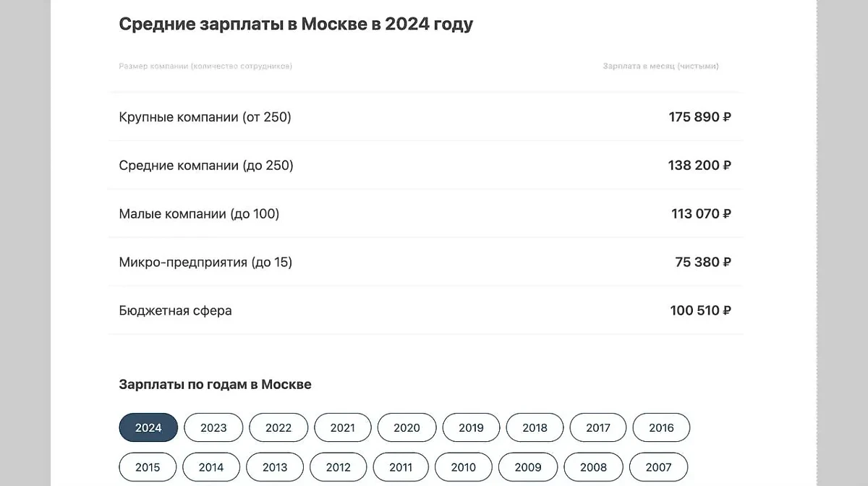
Task: Click the Крупные компании row
Action: click(425, 116)
